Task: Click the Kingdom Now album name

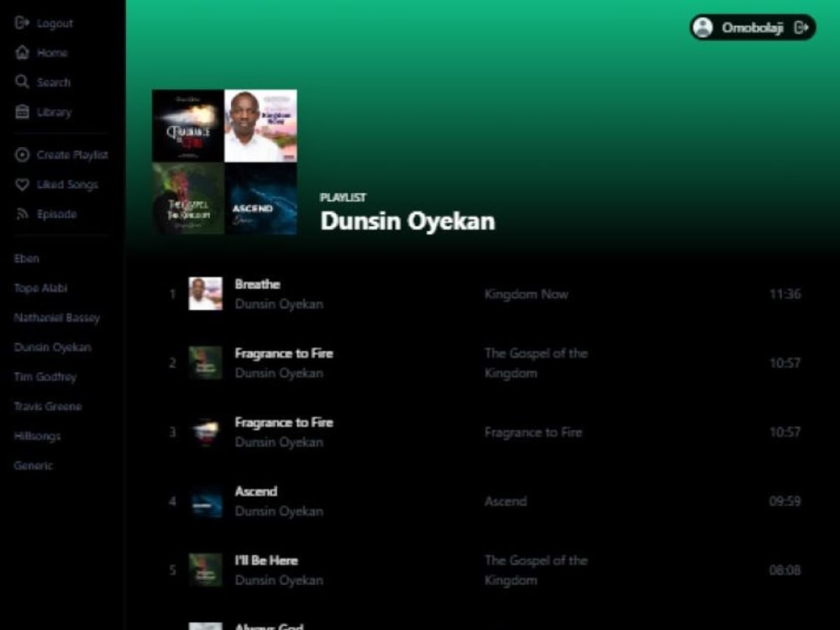Action: tap(526, 294)
